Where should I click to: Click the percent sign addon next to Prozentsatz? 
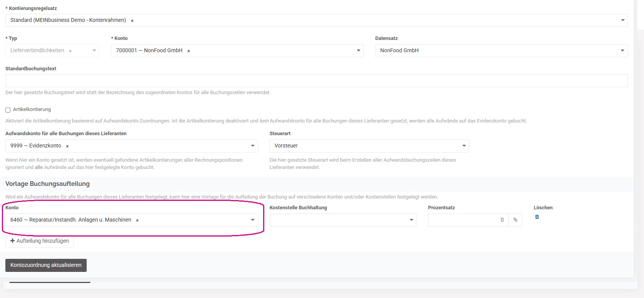point(515,220)
